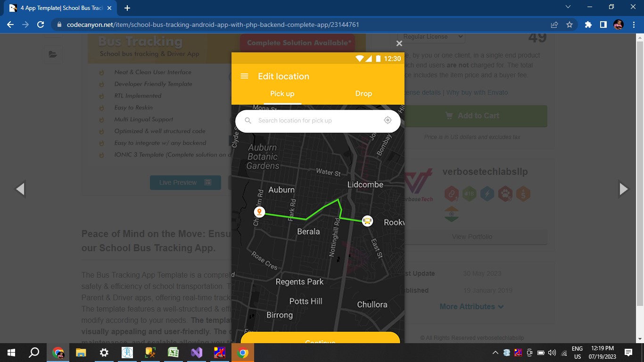
Task: Go to the next preview image arrow
Action: pyautogui.click(x=623, y=189)
